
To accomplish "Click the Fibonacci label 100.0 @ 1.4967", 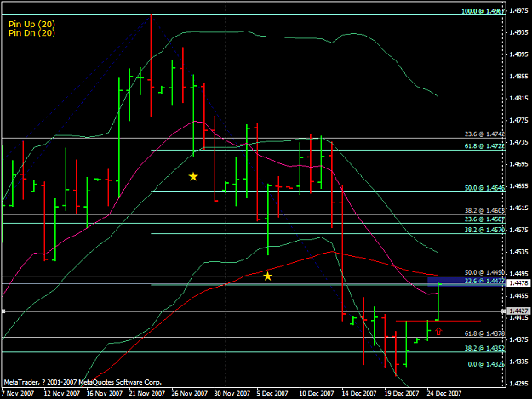I will [483, 11].
